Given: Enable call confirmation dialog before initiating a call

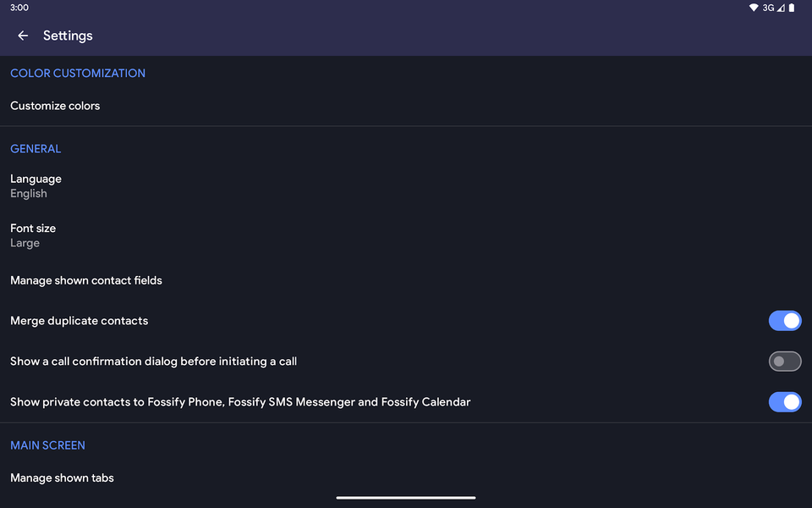Looking at the screenshot, I should pyautogui.click(x=785, y=361).
